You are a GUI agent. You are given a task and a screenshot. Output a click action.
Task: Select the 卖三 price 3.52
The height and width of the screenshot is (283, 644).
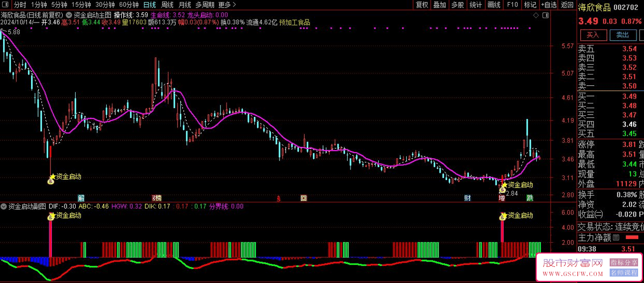(630, 68)
